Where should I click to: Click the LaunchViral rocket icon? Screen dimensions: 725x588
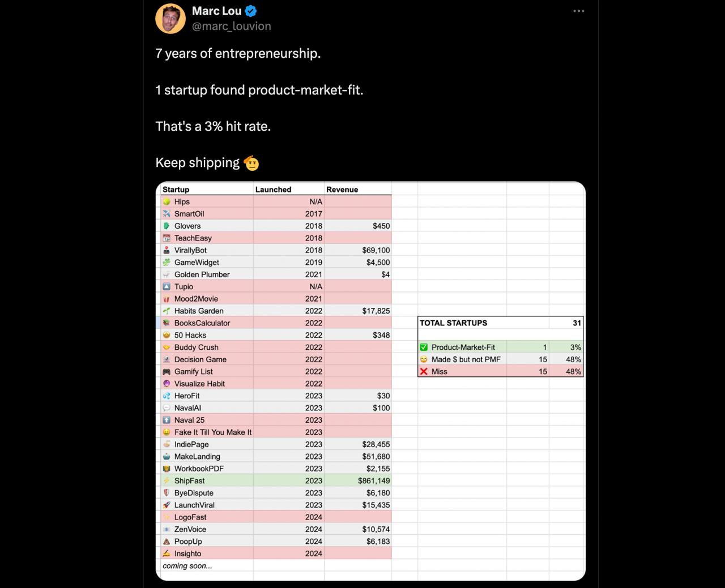click(x=167, y=505)
